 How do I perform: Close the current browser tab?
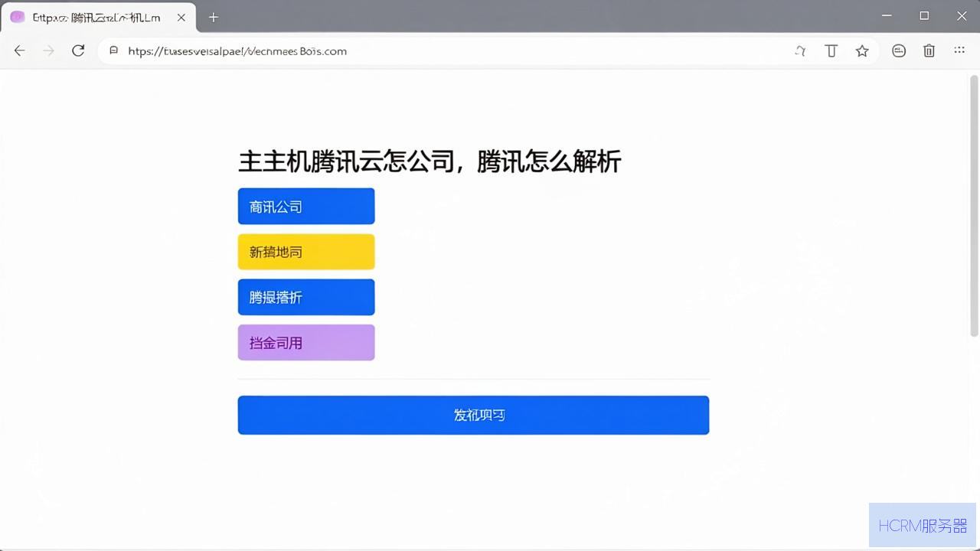(181, 17)
